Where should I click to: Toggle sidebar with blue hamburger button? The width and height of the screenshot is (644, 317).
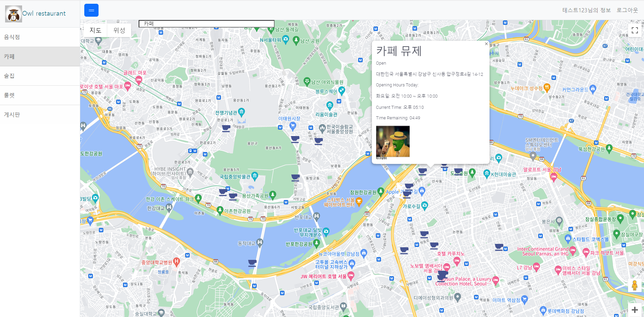[91, 10]
